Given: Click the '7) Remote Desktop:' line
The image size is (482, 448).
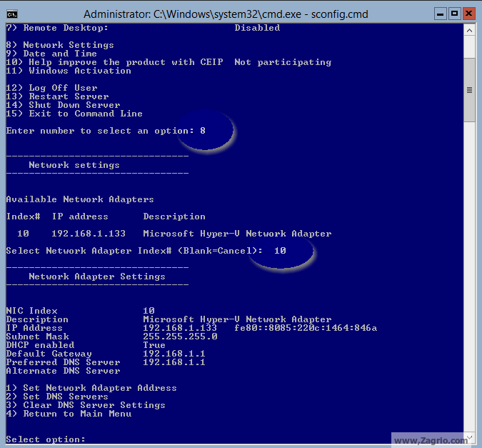Looking at the screenshot, I should point(57,28).
